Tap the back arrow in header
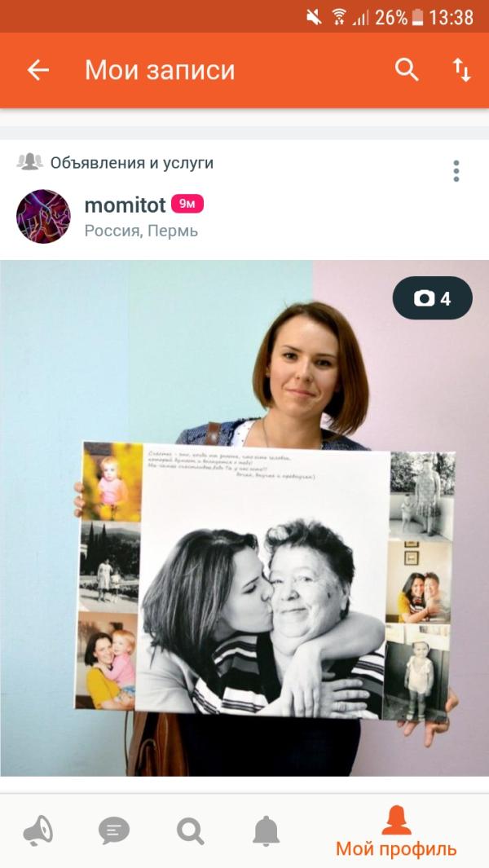 click(38, 70)
